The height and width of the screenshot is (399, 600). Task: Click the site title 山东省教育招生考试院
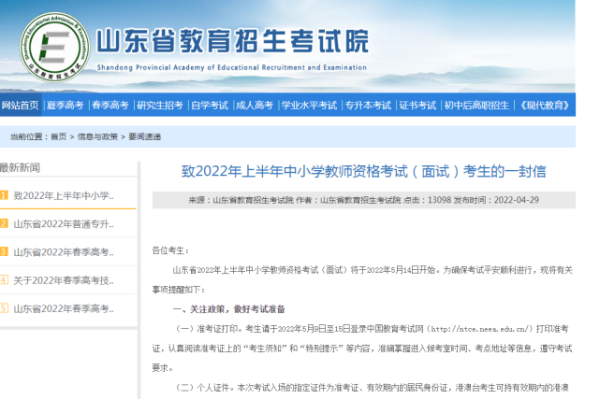(x=232, y=40)
